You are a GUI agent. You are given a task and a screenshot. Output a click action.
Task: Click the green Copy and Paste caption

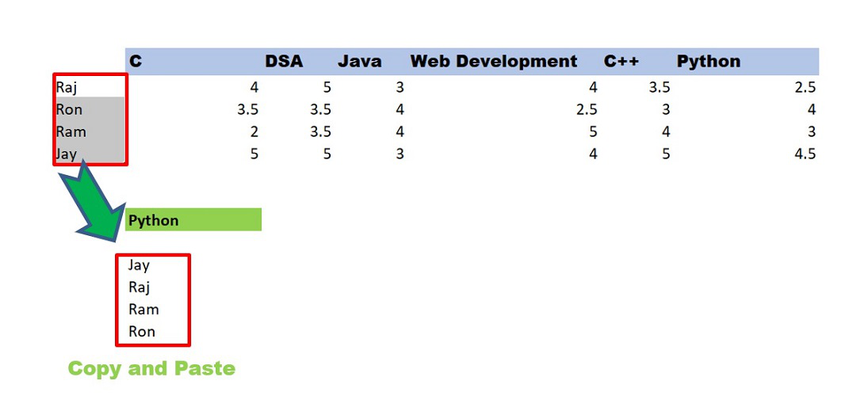pyautogui.click(x=151, y=368)
